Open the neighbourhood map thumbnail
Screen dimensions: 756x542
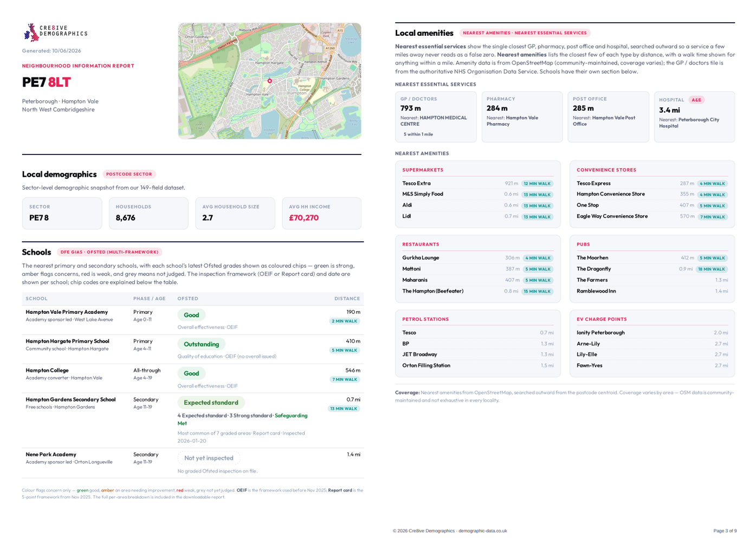click(269, 81)
